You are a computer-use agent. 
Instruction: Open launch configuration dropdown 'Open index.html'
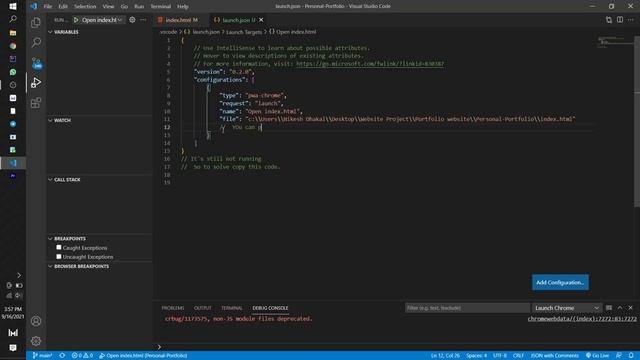point(102,20)
